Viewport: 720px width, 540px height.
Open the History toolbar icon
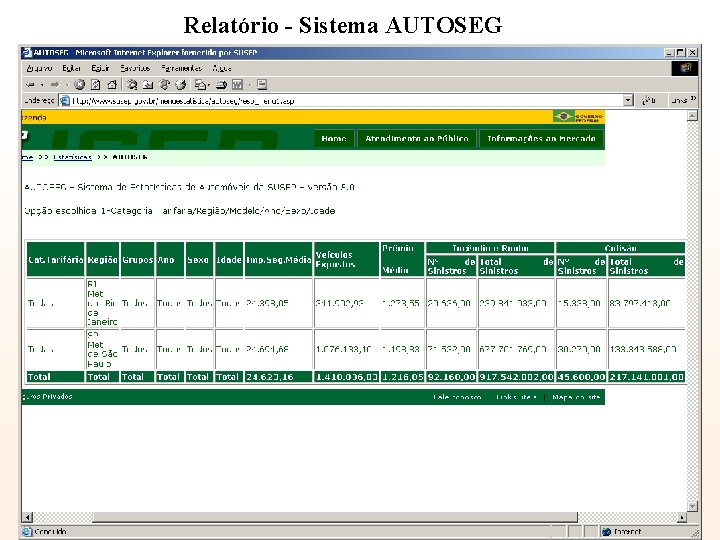181,84
